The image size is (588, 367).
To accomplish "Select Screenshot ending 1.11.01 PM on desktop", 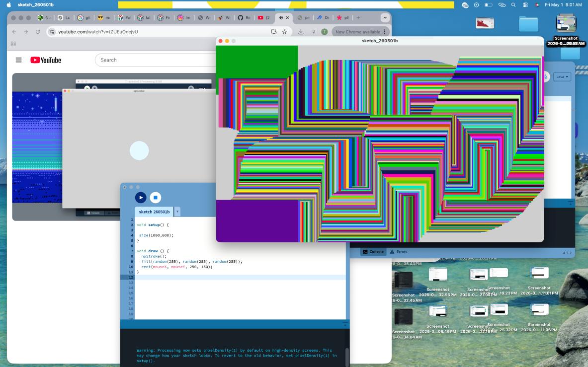I will coord(539,273).
